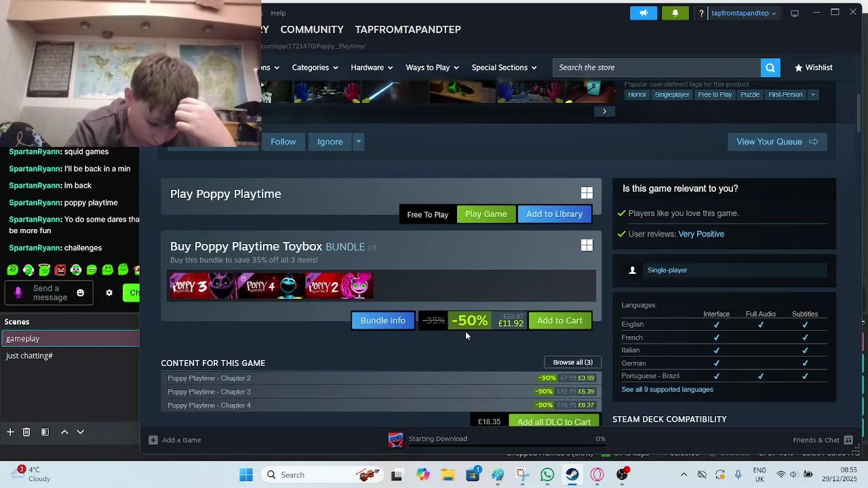This screenshot has width=868, height=488.
Task: Open Help menu
Action: pos(278,13)
